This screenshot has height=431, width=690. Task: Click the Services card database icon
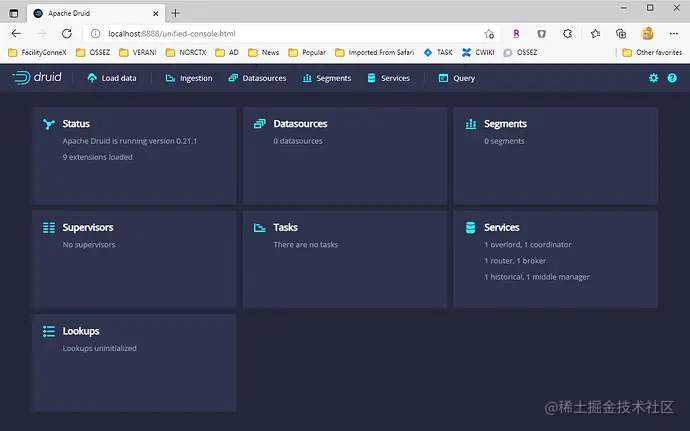(470, 228)
